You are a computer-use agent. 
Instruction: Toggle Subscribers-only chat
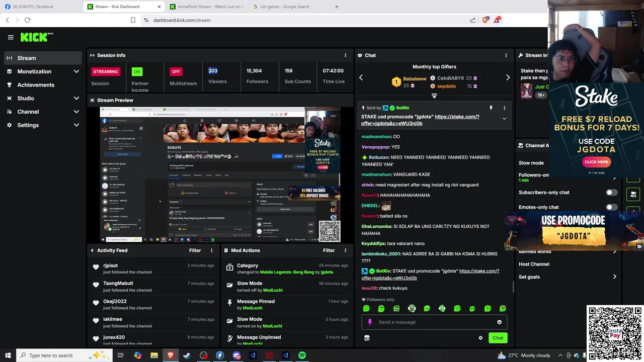click(x=611, y=193)
